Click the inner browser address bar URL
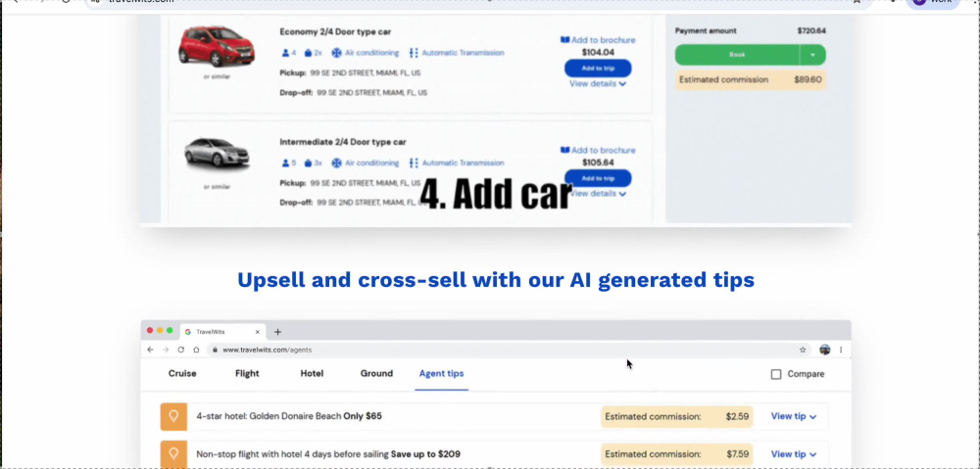Screen dimensions: 980x469 point(267,351)
